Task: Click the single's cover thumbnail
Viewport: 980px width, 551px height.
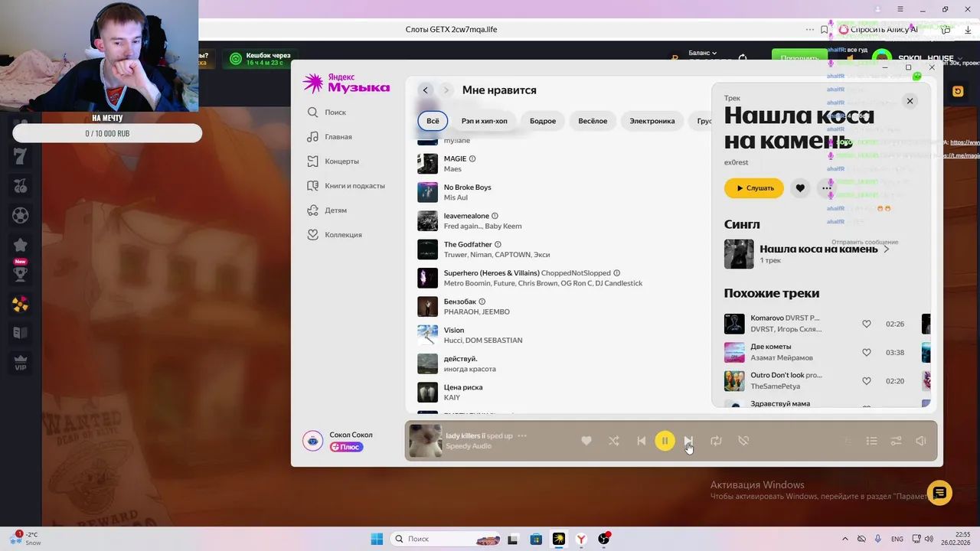Action: point(739,254)
